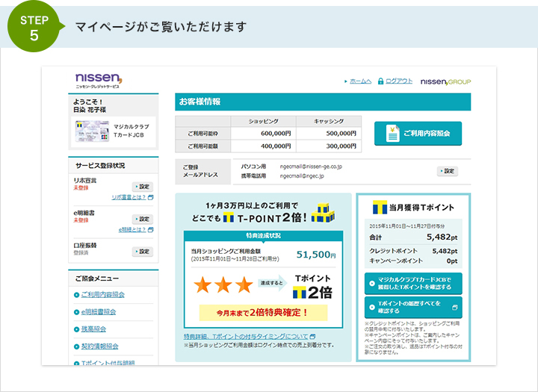This screenshot has height=392, width=538.
Task: Click mobile email ngecmail@ngec.jp
Action: tap(302, 176)
